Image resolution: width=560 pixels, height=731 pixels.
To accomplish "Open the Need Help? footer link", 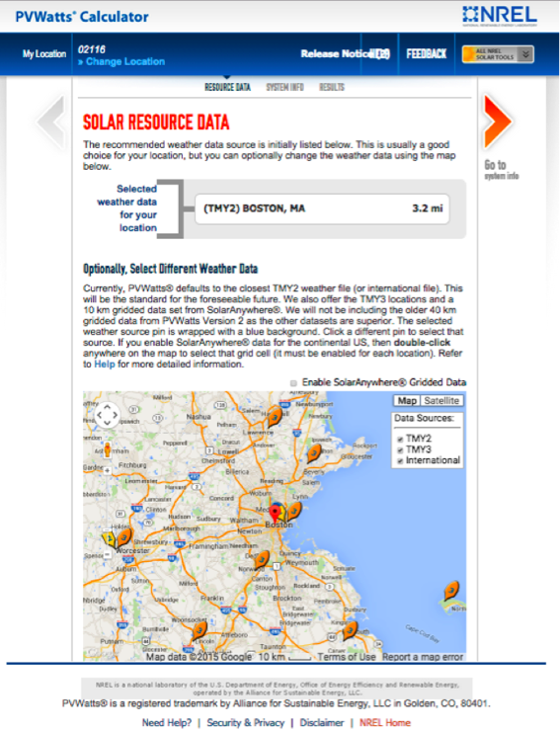I will (x=167, y=723).
